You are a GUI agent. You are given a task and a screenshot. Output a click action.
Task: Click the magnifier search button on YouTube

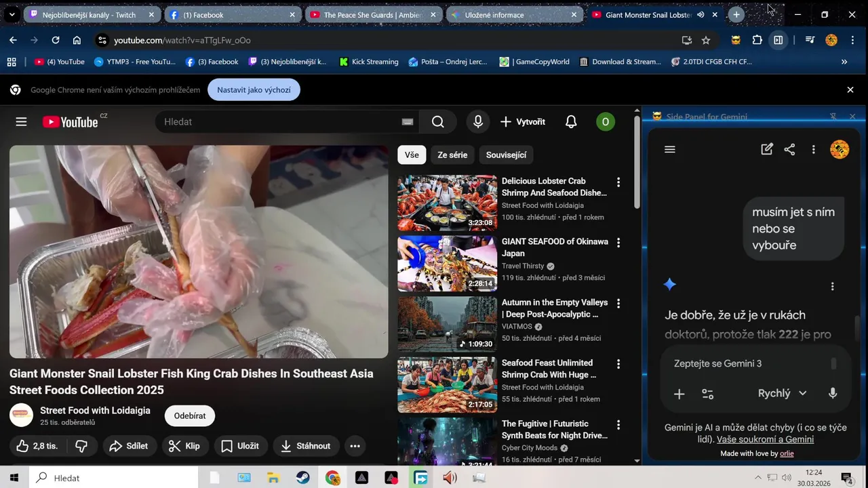tap(438, 122)
